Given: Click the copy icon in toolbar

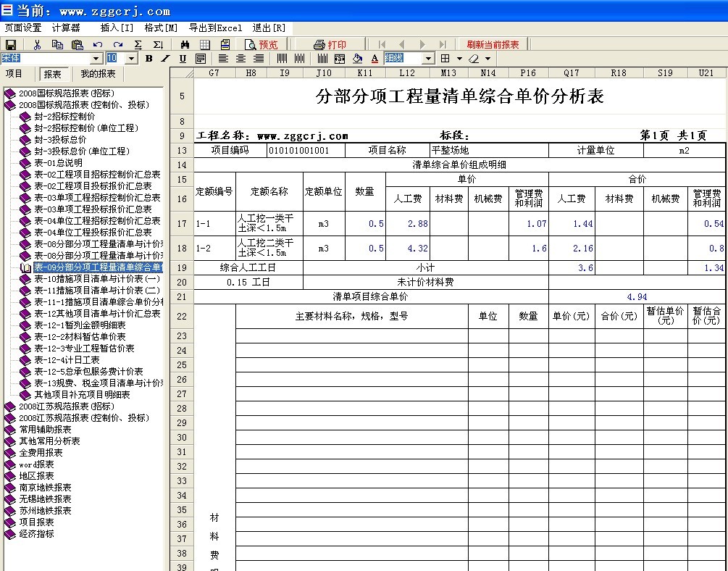Looking at the screenshot, I should pos(57,45).
